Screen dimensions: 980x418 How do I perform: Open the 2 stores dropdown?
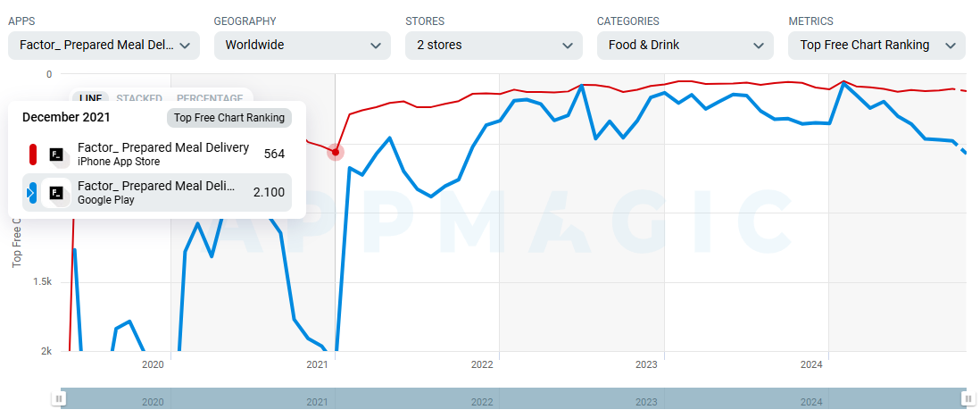(x=494, y=45)
